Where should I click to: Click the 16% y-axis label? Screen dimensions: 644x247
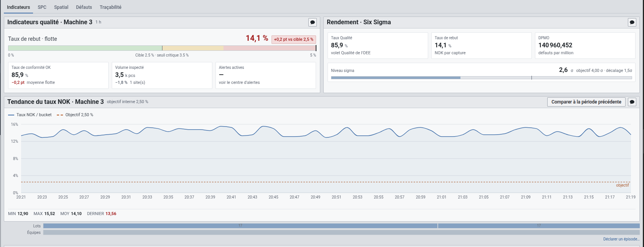tap(15, 124)
